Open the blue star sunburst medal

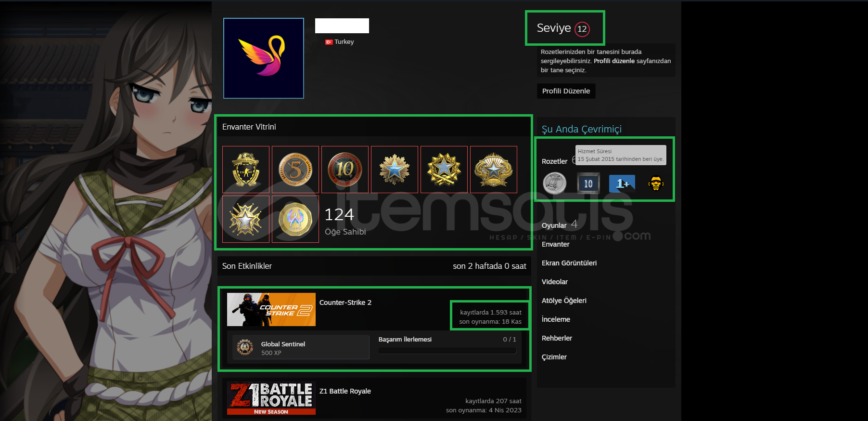click(x=395, y=170)
